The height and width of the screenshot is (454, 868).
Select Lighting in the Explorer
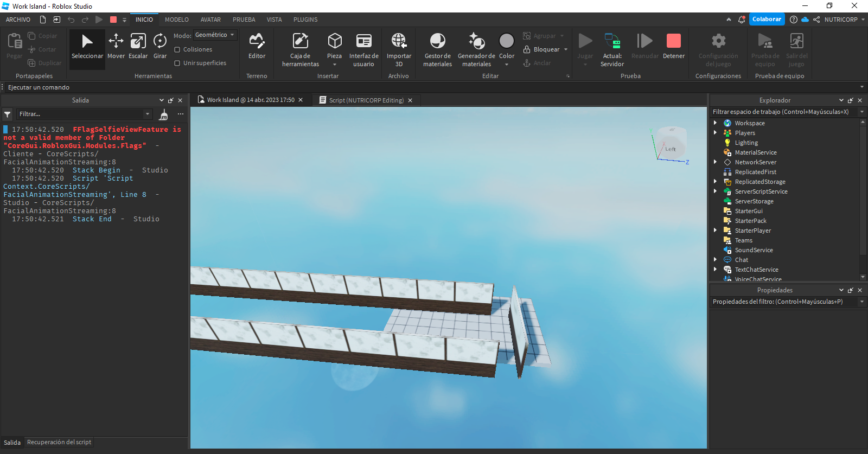746,143
